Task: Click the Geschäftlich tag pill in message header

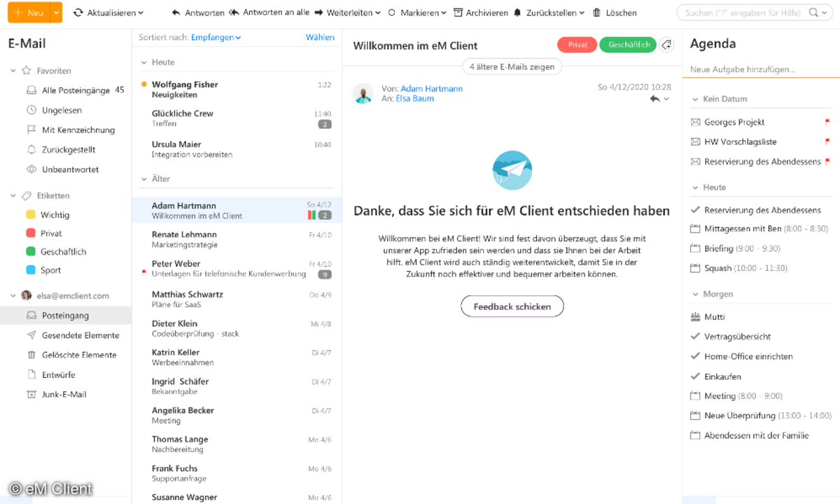Action: [x=628, y=45]
